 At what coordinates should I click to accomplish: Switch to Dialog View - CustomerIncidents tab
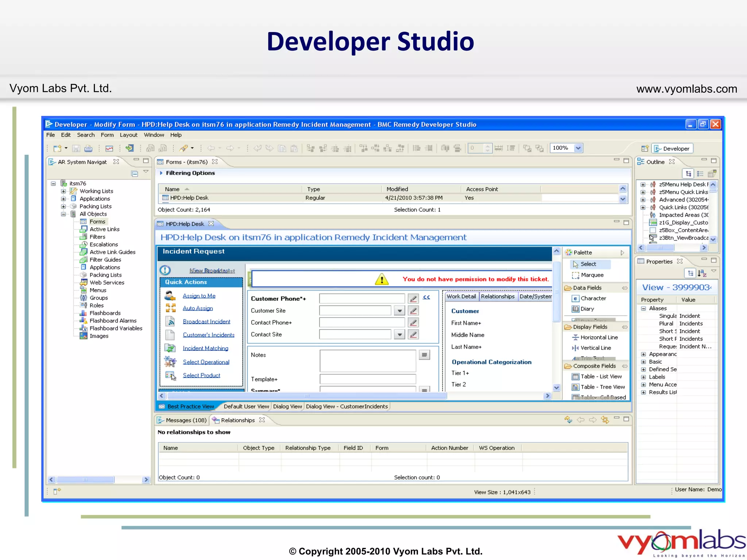[347, 407]
